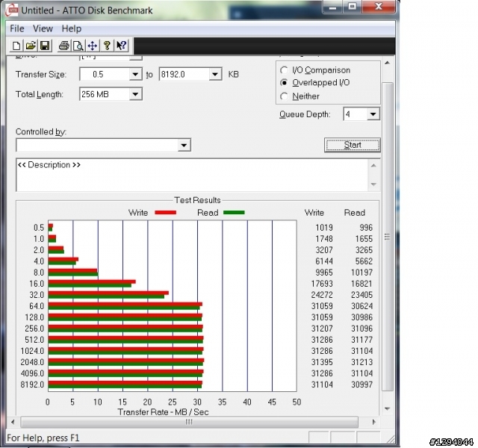
Task: Open the View menu
Action: coord(43,28)
